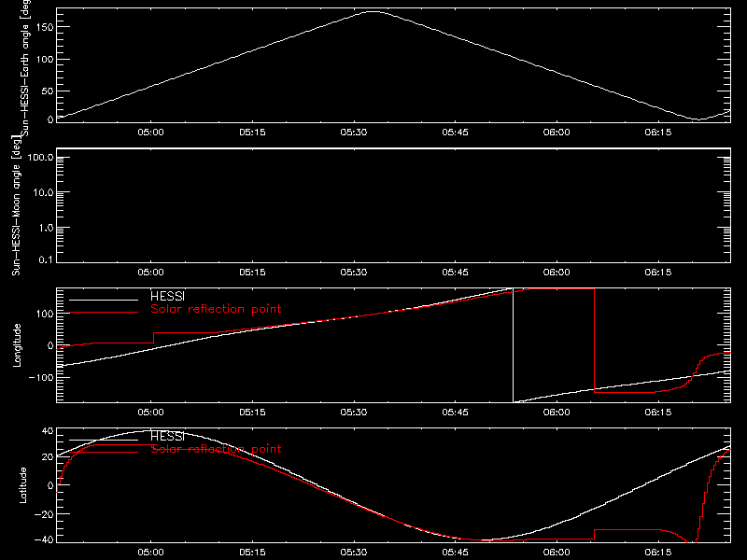Click the 05:00 time label under Earth angle plot
Image resolution: width=747 pixels, height=560 pixels.
pyautogui.click(x=150, y=133)
